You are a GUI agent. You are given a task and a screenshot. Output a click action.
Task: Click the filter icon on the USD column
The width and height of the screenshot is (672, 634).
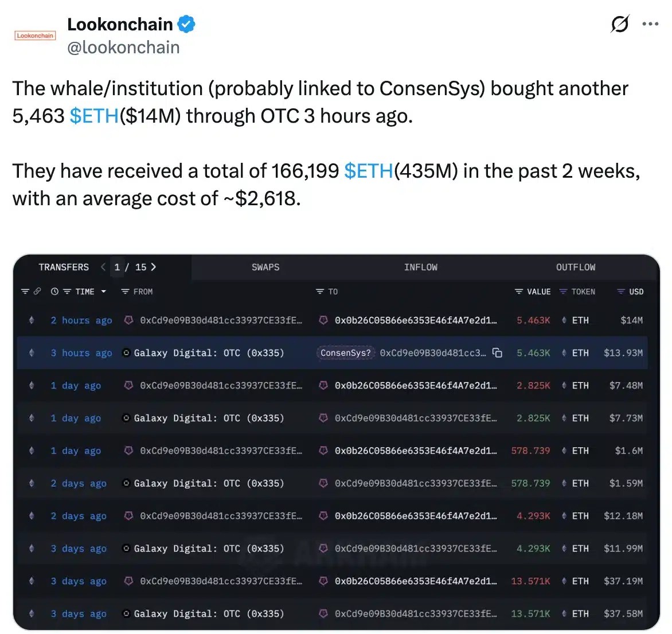tap(622, 291)
